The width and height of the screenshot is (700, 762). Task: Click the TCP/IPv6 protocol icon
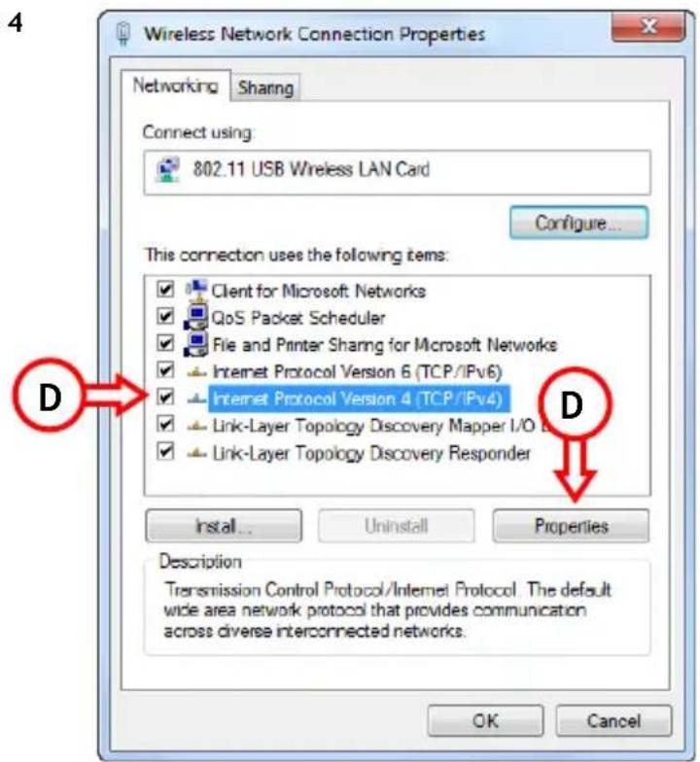pos(196,372)
